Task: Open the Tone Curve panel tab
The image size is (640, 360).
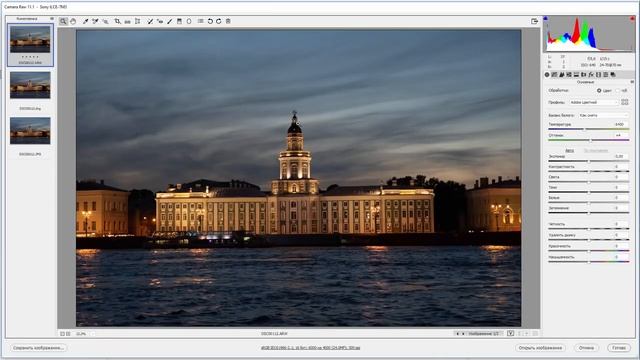Action: pos(554,75)
